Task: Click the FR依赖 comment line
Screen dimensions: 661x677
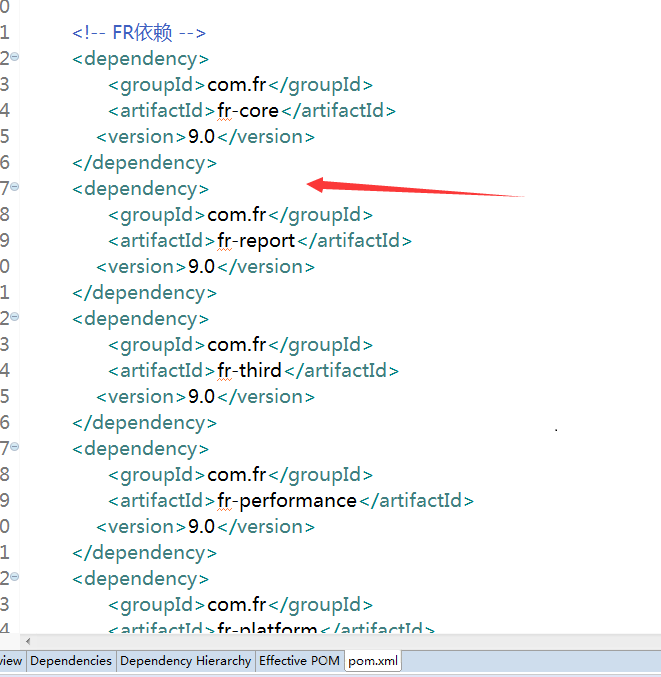Action: tap(139, 33)
